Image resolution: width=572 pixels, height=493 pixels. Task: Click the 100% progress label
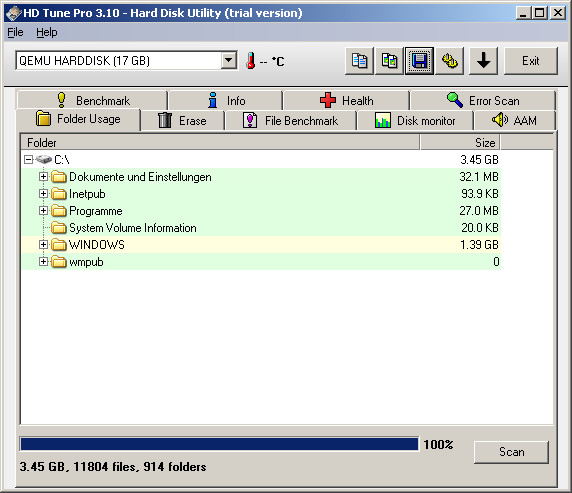tap(438, 444)
